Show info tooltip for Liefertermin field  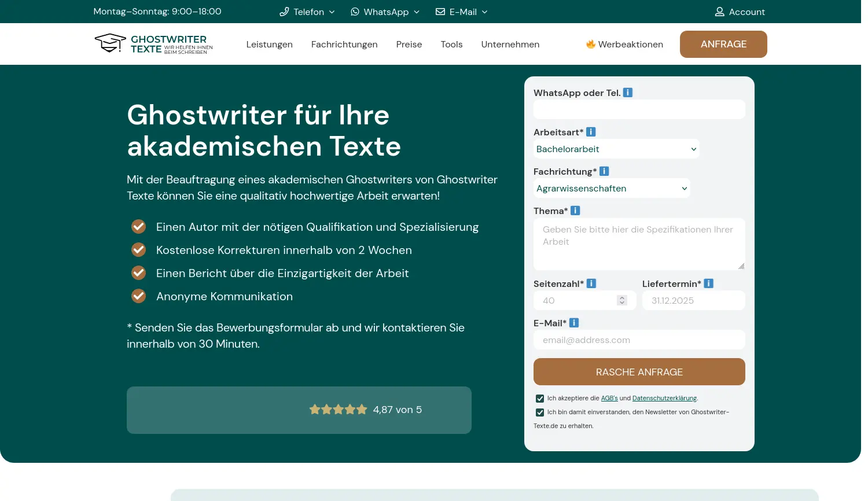click(x=708, y=283)
